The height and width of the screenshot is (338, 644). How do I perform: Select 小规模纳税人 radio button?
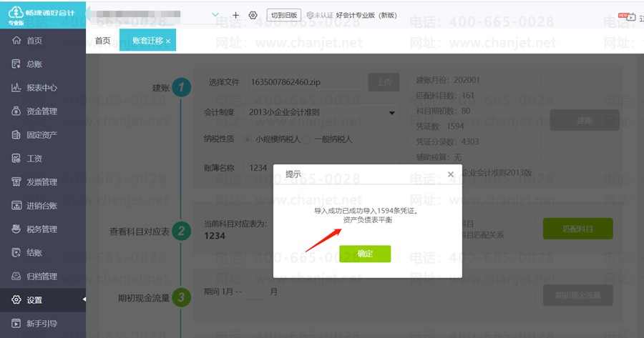click(x=247, y=139)
